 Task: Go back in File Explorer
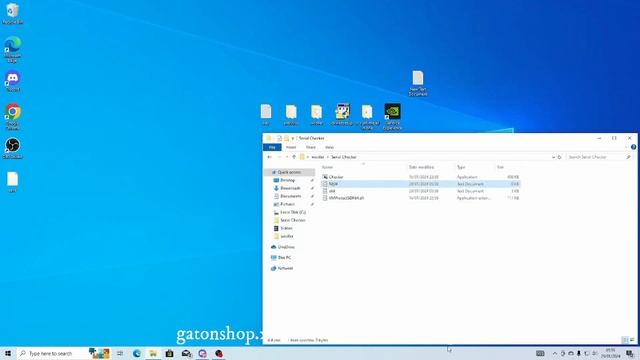click(x=269, y=157)
